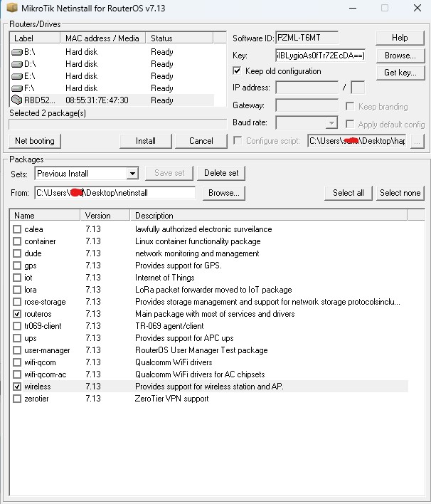The width and height of the screenshot is (431, 504).
Task: Minimize the Netinstall window
Action: (x=353, y=8)
